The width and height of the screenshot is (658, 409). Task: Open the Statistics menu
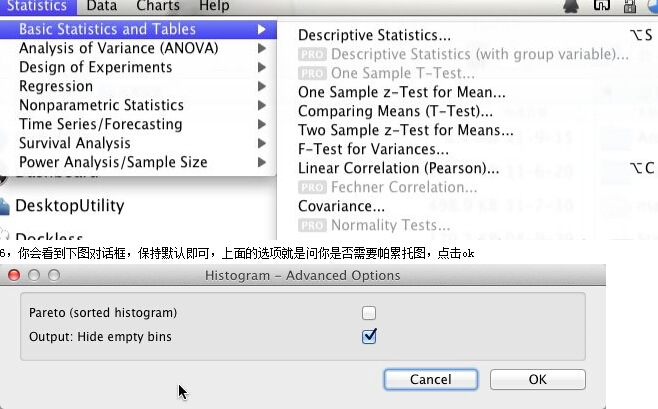tap(37, 6)
